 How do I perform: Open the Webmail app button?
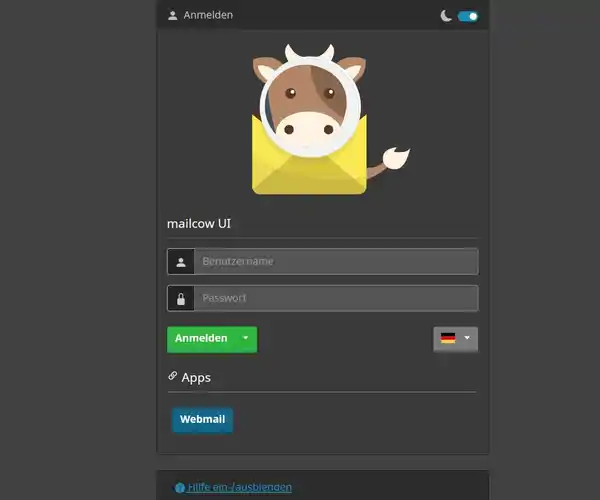[x=202, y=420]
